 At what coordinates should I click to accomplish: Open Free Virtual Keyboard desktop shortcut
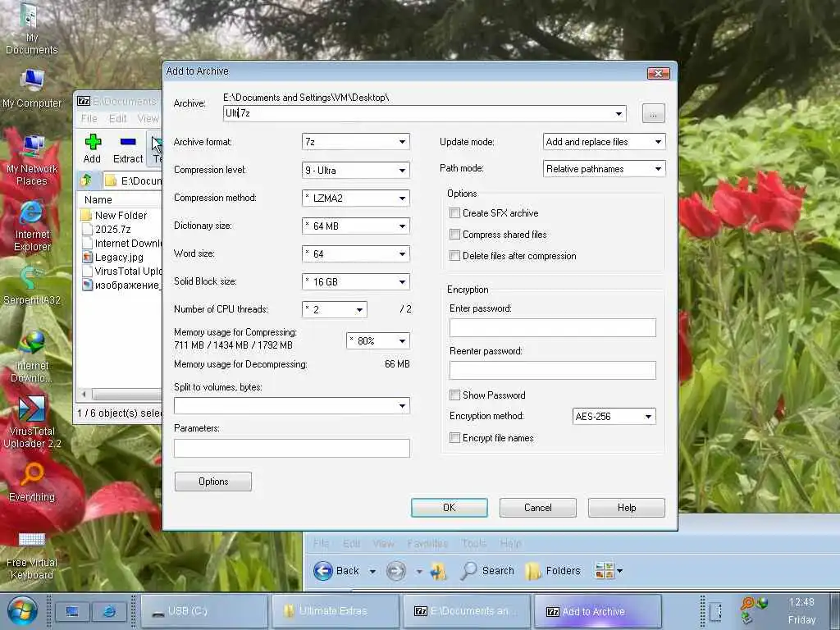[32, 555]
